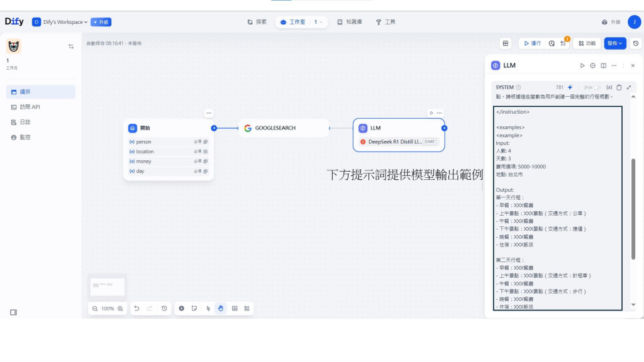Open the 探索 (Explore) tab
The width and height of the screenshot is (644, 362).
pyautogui.click(x=257, y=22)
